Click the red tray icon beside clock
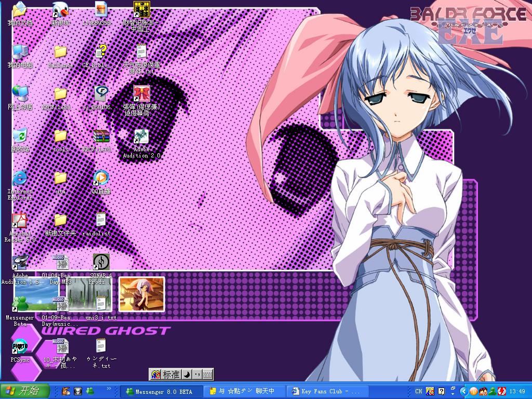This screenshot has height=399, width=532. (502, 391)
